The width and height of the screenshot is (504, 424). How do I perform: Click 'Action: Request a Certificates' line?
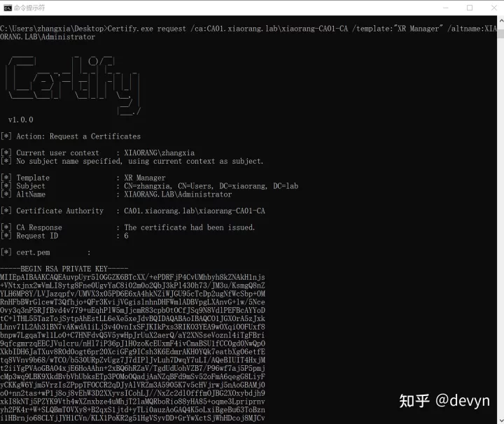[x=78, y=136]
